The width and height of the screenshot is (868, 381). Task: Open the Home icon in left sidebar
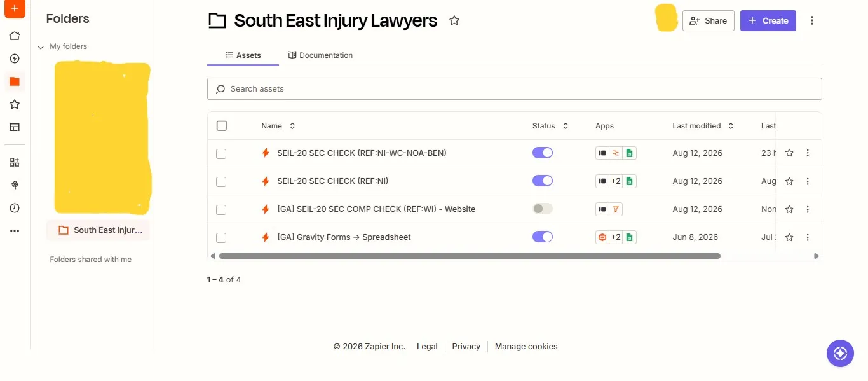point(15,36)
